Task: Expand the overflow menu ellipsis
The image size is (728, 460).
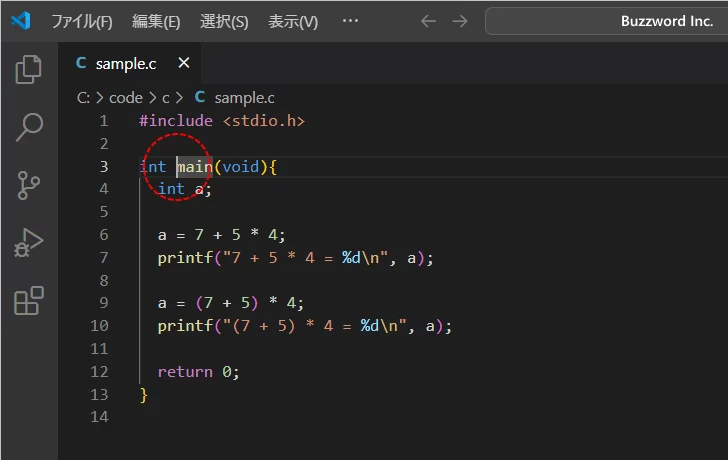Action: pos(350,21)
